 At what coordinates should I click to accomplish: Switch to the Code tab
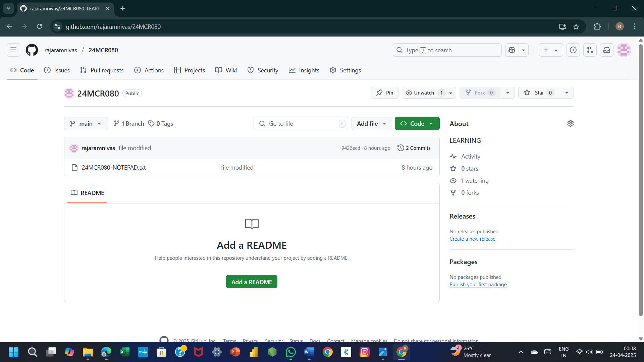tap(22, 70)
